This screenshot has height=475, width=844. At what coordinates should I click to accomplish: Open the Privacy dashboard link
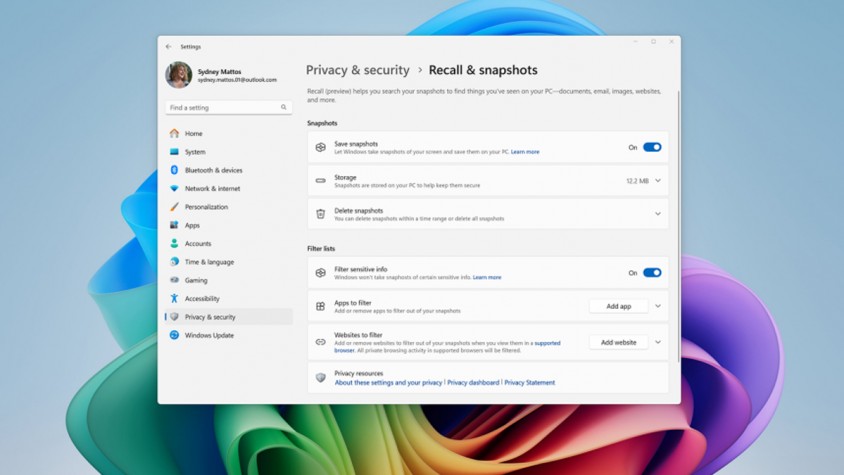point(473,382)
